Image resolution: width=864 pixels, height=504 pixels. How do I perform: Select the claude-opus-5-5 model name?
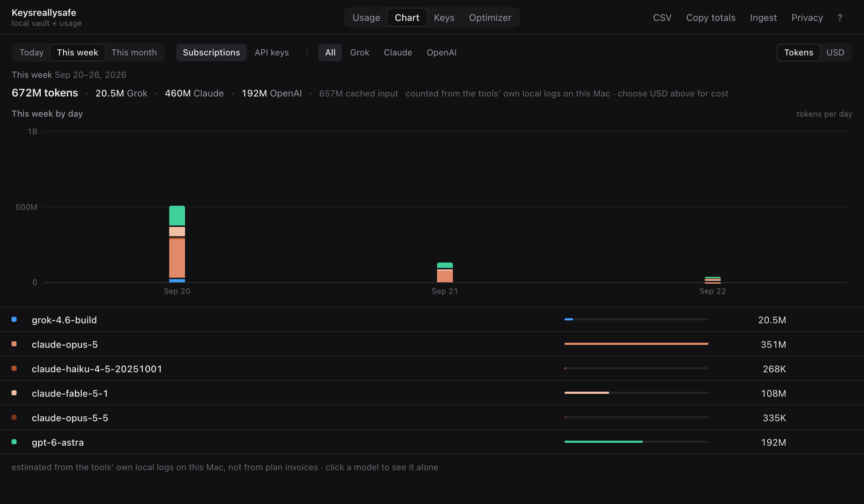[70, 418]
